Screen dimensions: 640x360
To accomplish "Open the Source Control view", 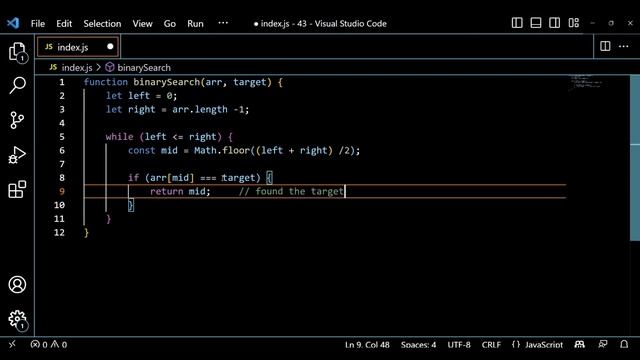I will point(17,120).
